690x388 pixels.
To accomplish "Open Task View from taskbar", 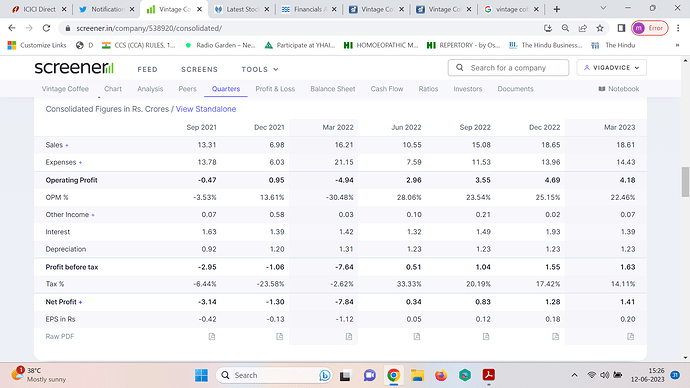I will point(345,375).
